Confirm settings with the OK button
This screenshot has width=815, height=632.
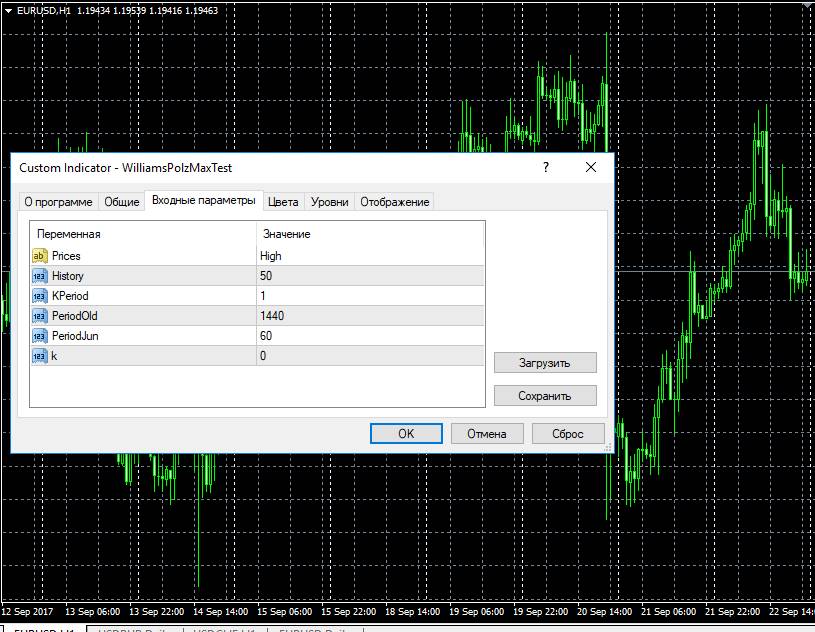406,433
